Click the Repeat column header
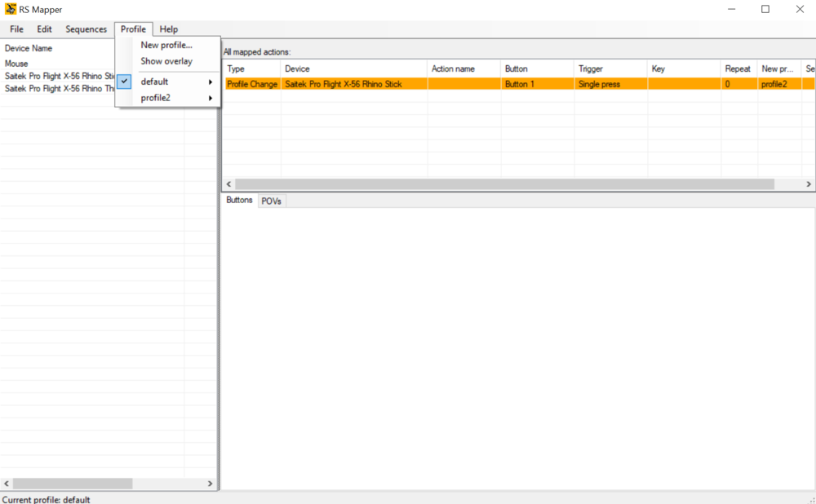Screen dimensions: 816x504 point(739,69)
